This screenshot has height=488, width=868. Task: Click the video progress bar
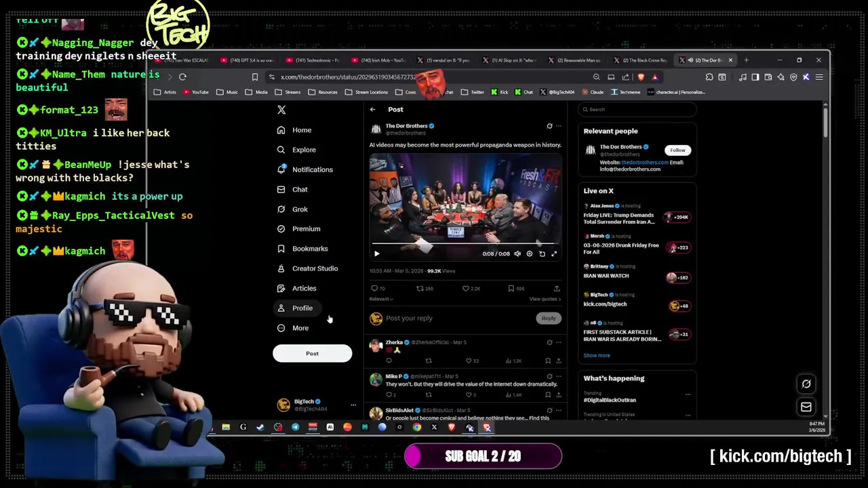coord(465,243)
